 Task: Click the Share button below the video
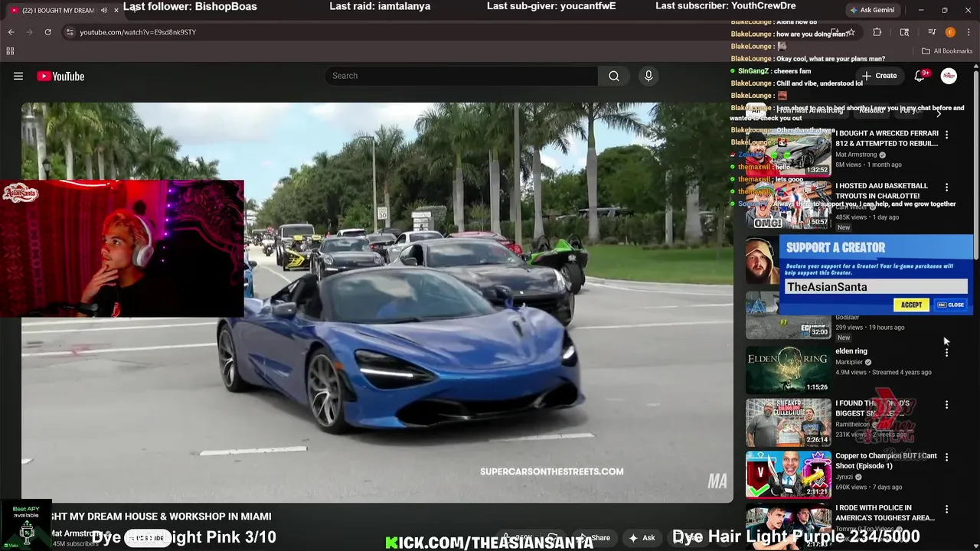pyautogui.click(x=594, y=538)
